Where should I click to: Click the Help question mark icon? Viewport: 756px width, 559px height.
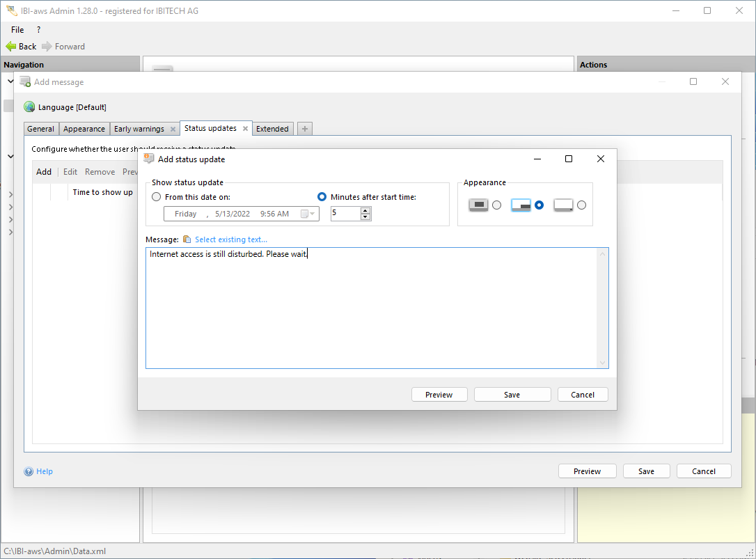click(x=29, y=471)
